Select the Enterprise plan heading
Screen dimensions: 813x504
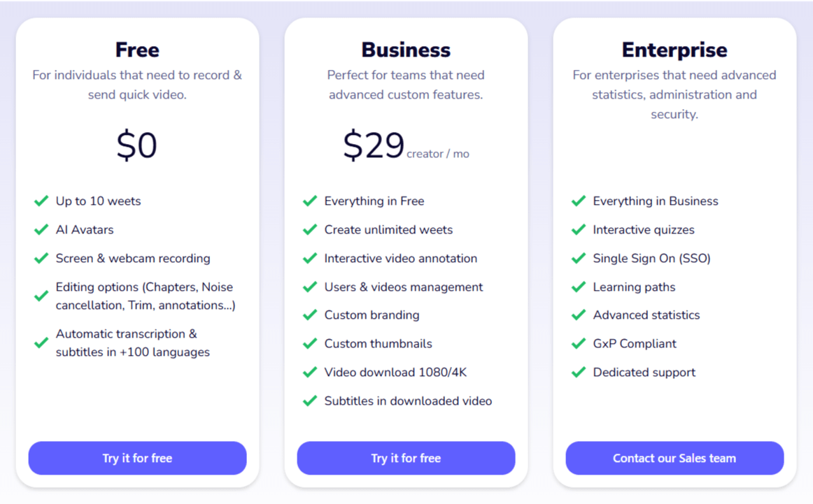click(674, 50)
